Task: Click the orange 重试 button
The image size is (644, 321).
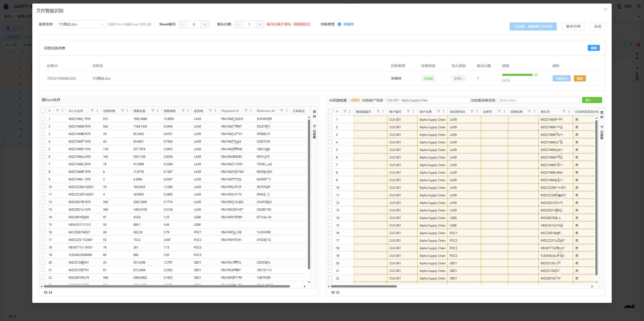Action: tap(580, 79)
